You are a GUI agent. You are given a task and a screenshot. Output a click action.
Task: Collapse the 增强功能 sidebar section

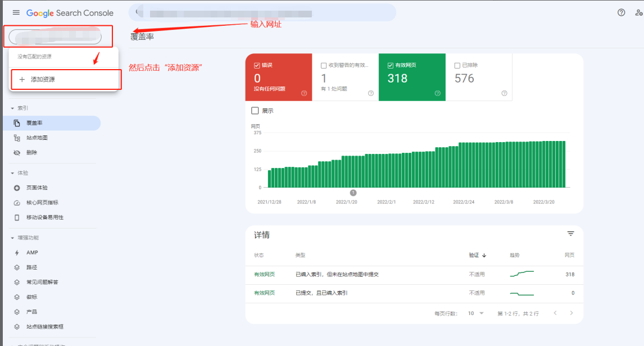pyautogui.click(x=12, y=238)
